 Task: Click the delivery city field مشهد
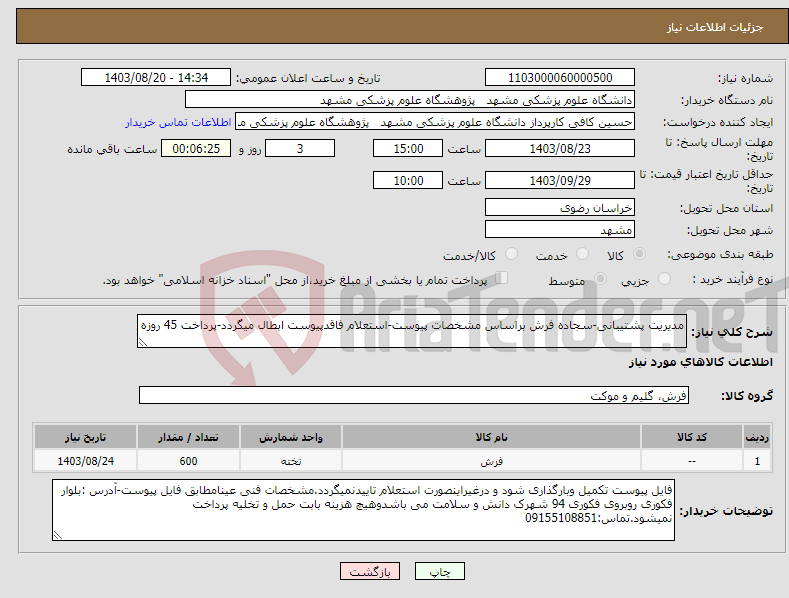click(560, 230)
